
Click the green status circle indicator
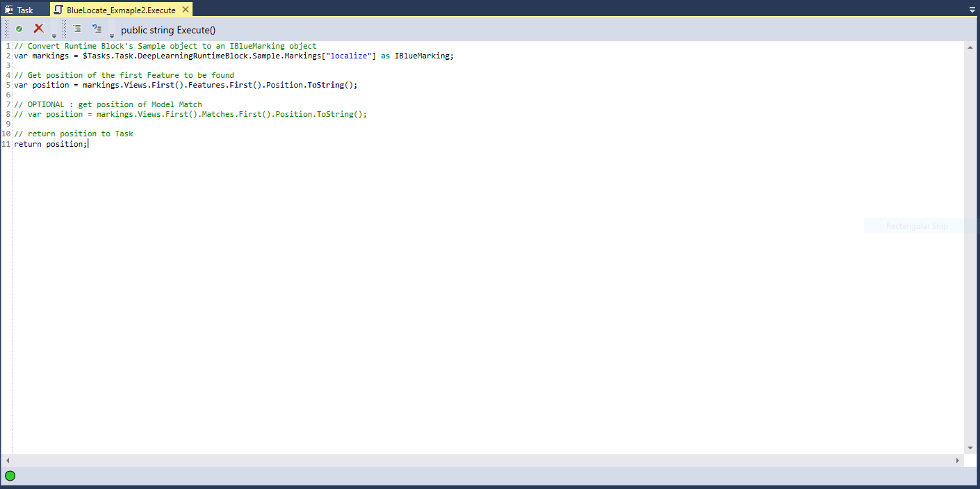10,476
